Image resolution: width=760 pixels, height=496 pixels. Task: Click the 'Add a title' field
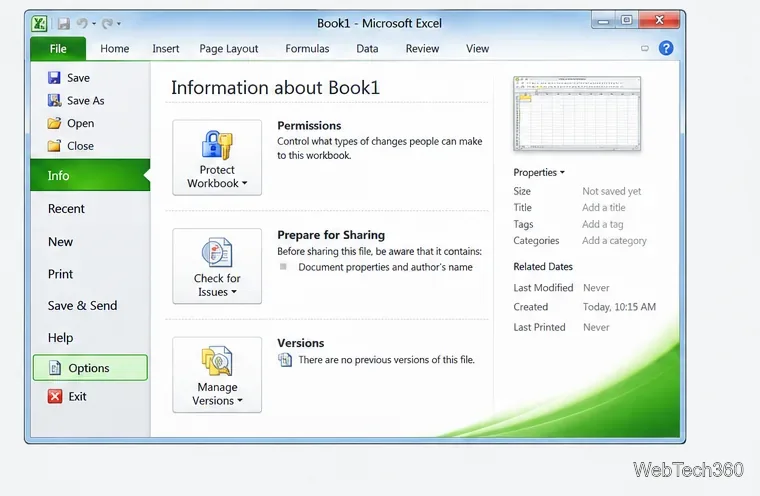pos(604,208)
